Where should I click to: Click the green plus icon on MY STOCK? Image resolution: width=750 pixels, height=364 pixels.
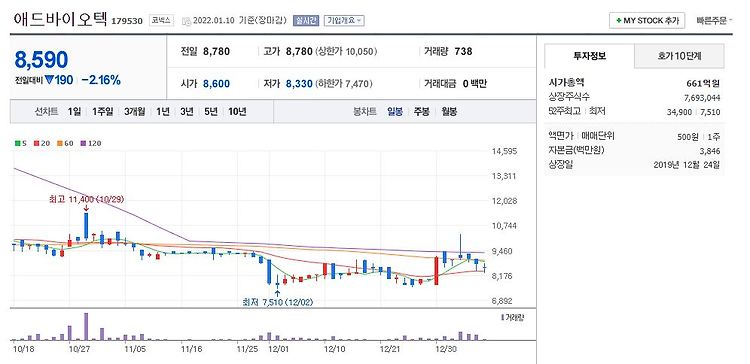click(619, 21)
